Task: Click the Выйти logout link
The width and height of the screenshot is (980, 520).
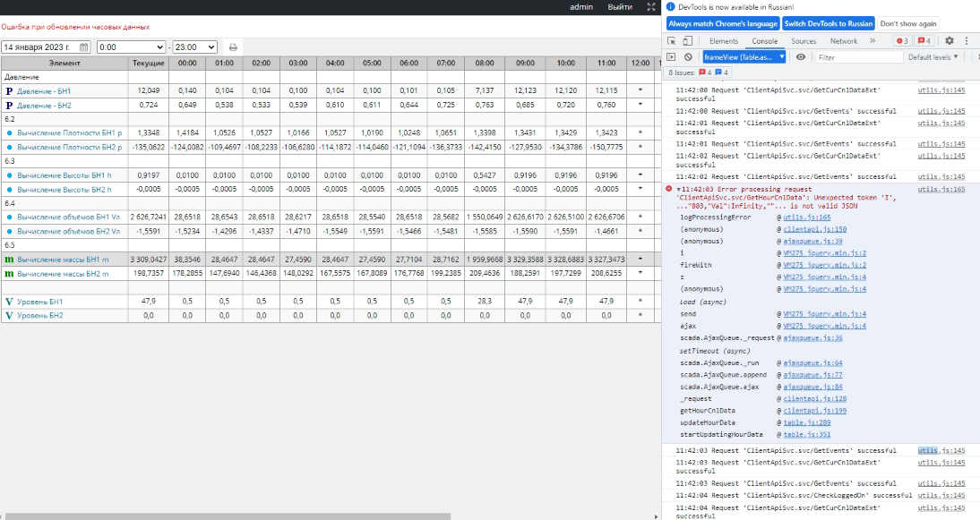Action: [x=619, y=7]
